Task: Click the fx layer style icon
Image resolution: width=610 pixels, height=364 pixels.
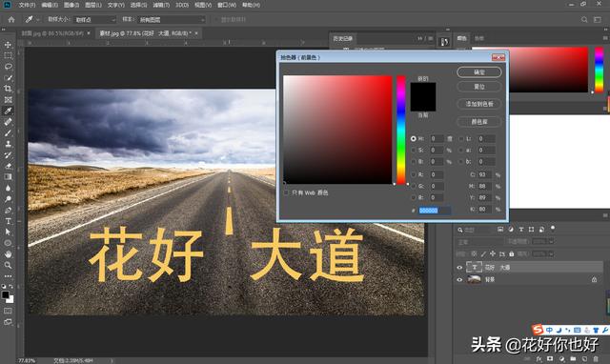Action: pos(539,358)
